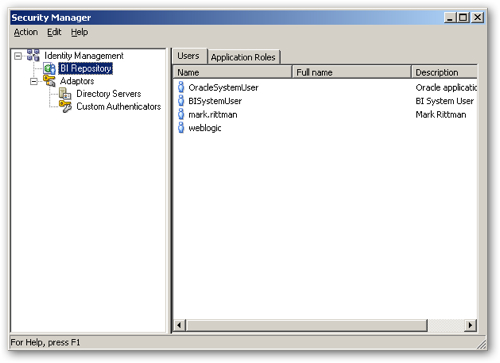The width and height of the screenshot is (500, 363).
Task: Click the BI Repository node icon
Action: (x=50, y=69)
